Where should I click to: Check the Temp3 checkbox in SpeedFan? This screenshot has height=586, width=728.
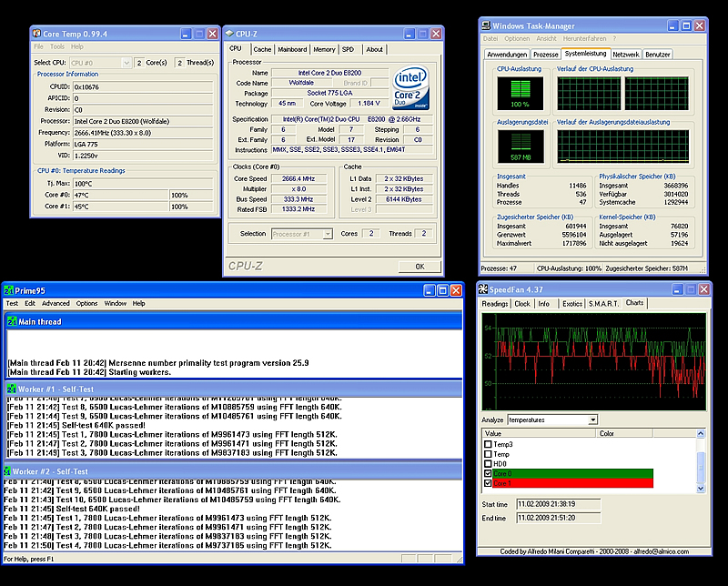point(488,444)
